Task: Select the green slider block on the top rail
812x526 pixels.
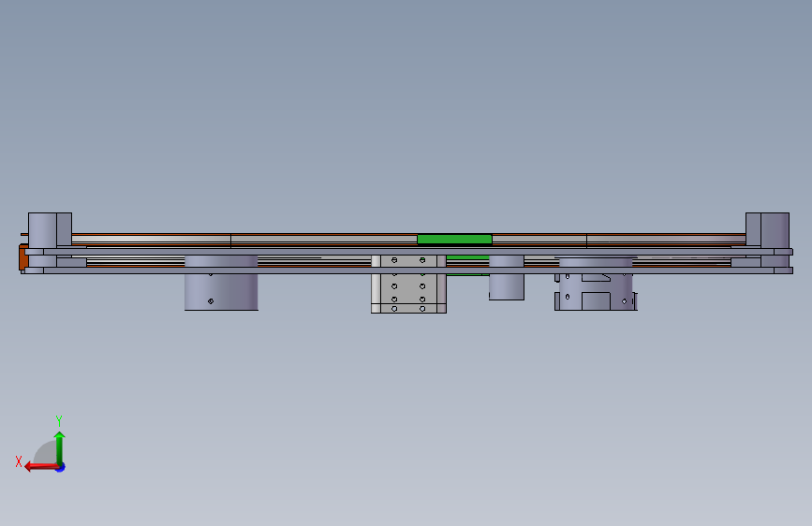Action: click(454, 239)
